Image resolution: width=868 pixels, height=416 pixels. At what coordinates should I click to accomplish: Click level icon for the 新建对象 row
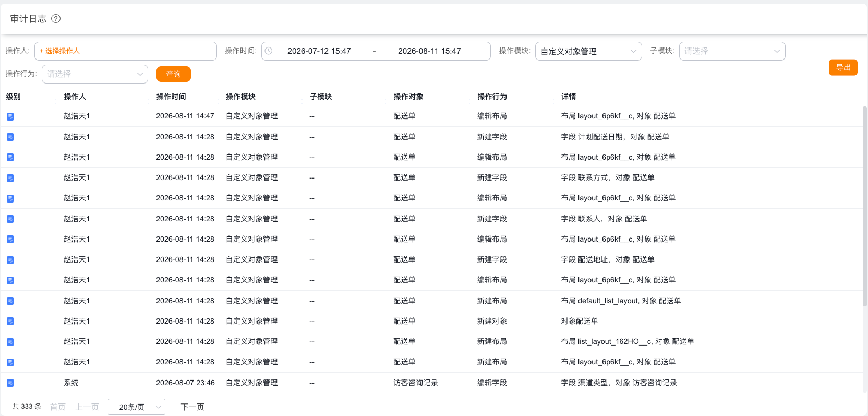(10, 321)
